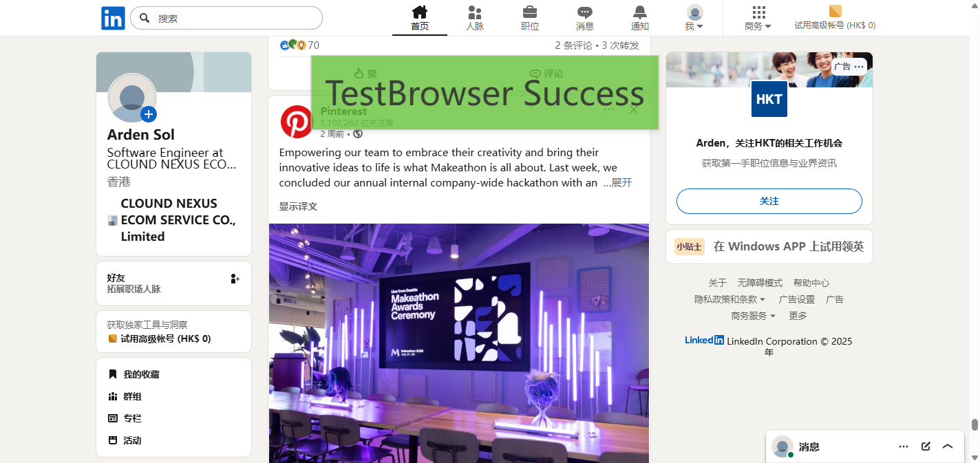980x463 pixels.
Task: Open the 我 profile dropdown
Action: (694, 18)
